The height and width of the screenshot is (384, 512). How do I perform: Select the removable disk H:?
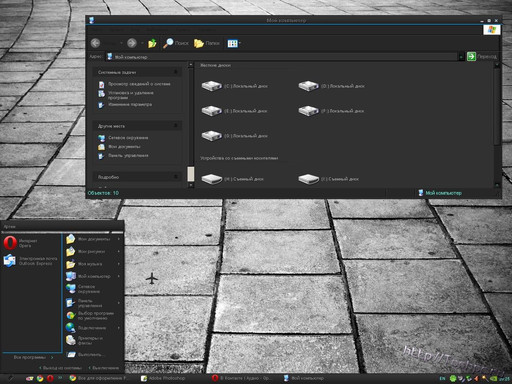click(232, 179)
